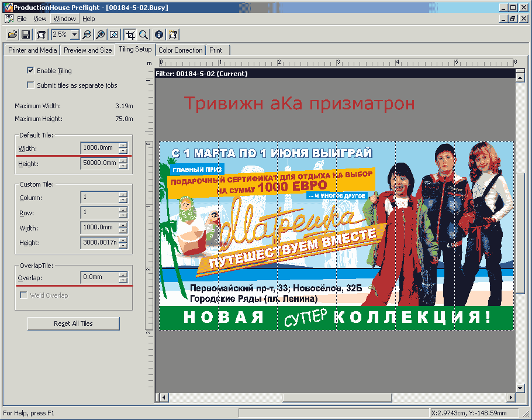Click the Custom Tile Height field
The image size is (532, 420).
pyautogui.click(x=100, y=242)
